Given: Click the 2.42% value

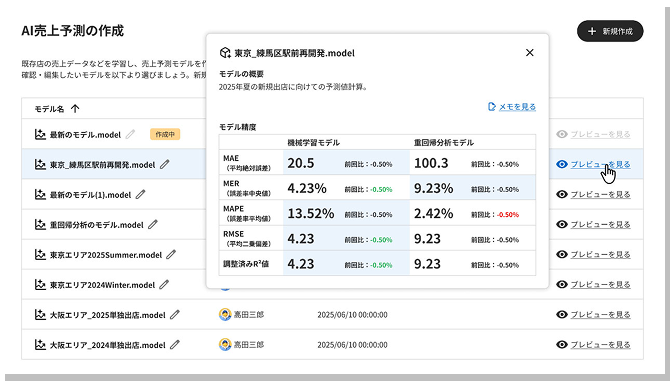Looking at the screenshot, I should 433,213.
